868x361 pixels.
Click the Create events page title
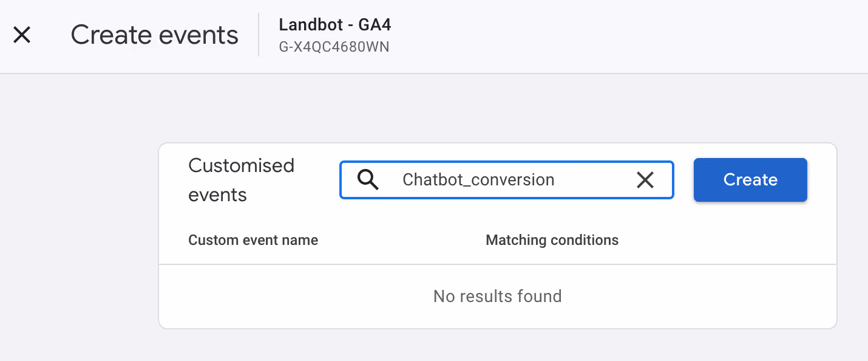(155, 35)
